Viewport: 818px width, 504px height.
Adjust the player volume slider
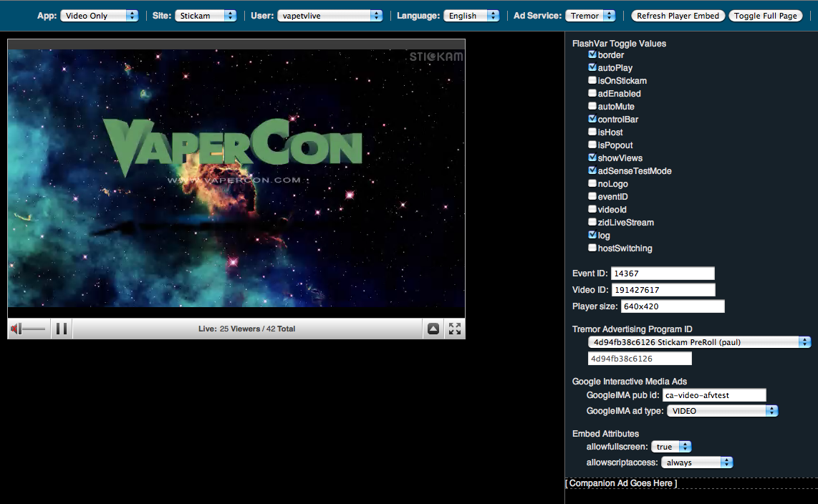tap(34, 329)
